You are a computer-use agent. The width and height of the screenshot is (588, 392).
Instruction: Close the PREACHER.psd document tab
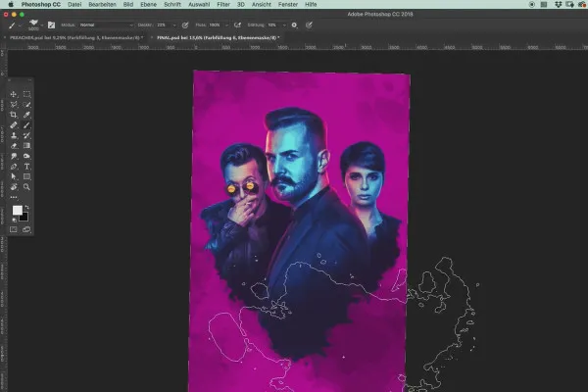pos(5,38)
